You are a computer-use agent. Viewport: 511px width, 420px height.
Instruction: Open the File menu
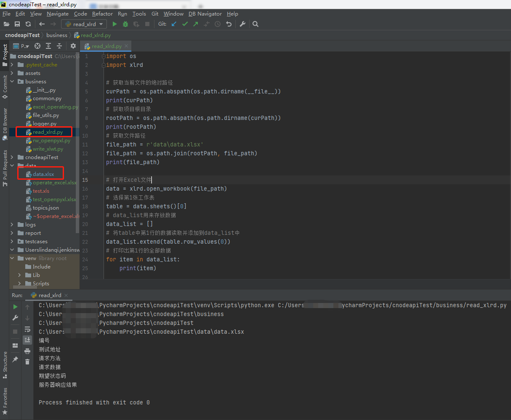tap(6, 14)
